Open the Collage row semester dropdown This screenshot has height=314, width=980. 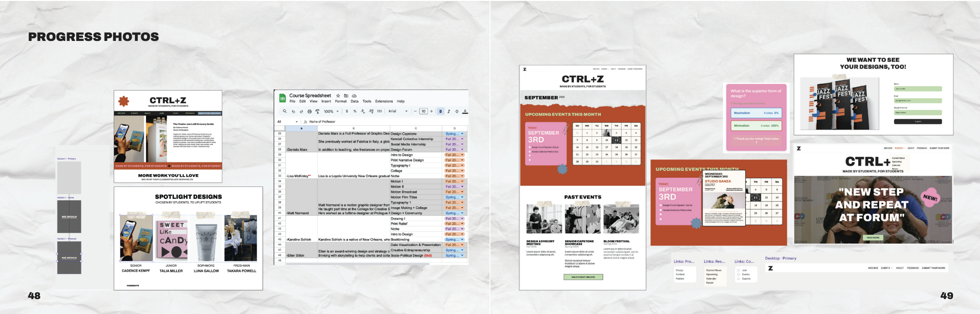[454, 171]
